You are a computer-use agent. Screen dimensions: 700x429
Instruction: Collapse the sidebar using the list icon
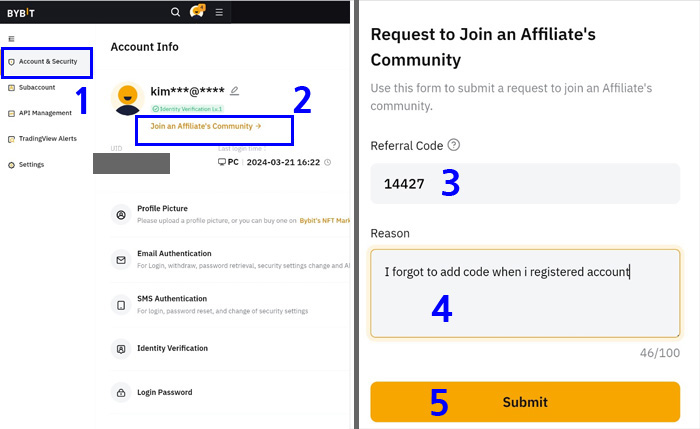click(x=12, y=39)
